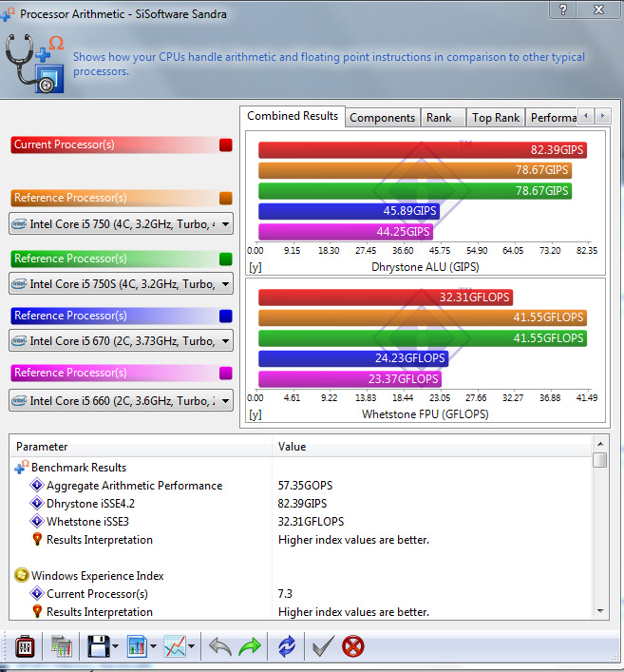Viewport: 624px width, 672px height.
Task: Refresh the benchmark with blue arrows
Action: pyautogui.click(x=287, y=646)
